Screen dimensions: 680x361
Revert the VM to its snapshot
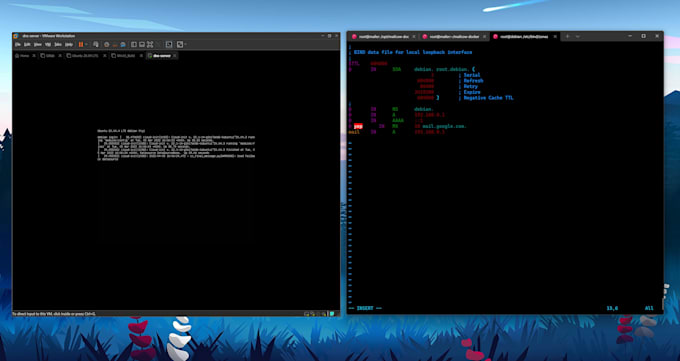114,45
